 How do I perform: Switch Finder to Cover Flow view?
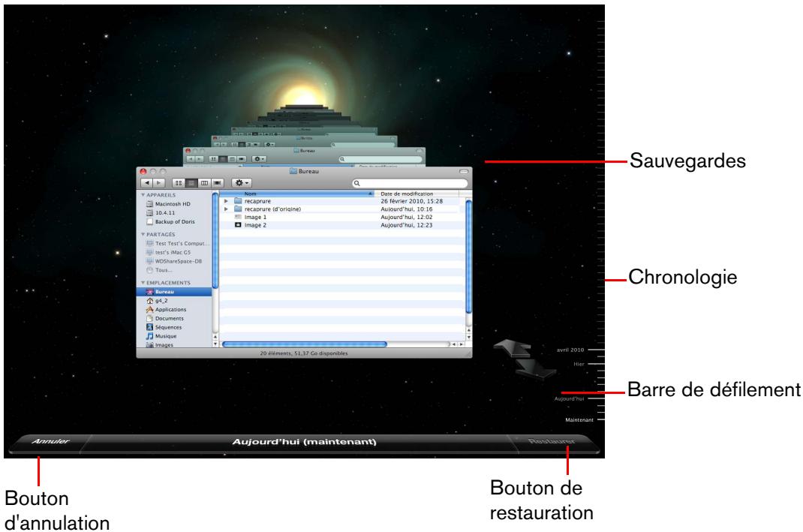218,183
